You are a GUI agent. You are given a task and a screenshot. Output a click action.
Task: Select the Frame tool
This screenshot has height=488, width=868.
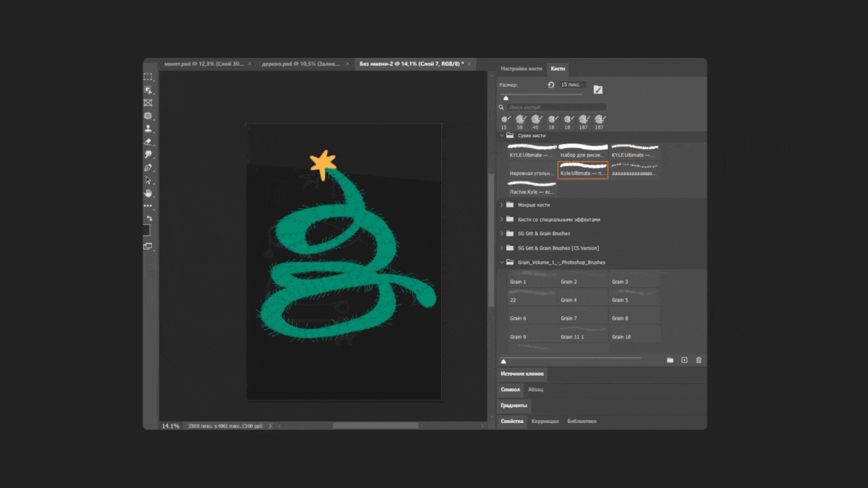pyautogui.click(x=148, y=103)
